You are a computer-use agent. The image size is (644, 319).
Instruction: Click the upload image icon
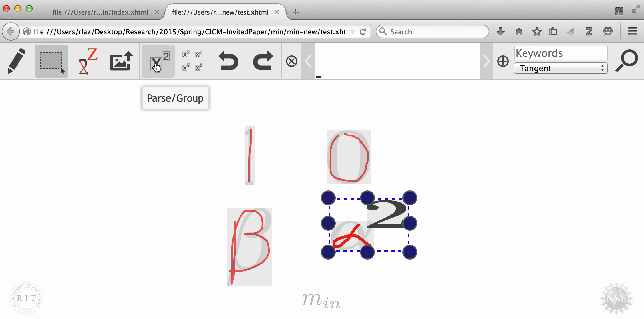[122, 61]
